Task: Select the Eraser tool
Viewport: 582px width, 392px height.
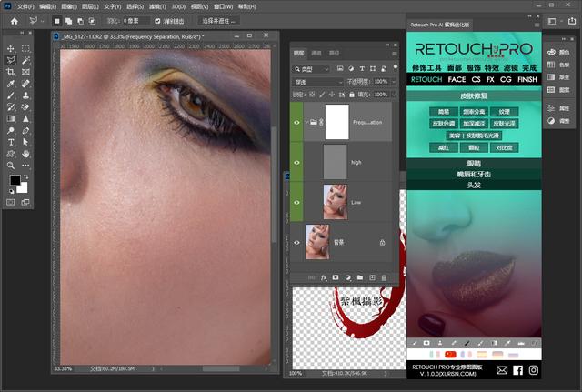Action: [x=25, y=107]
